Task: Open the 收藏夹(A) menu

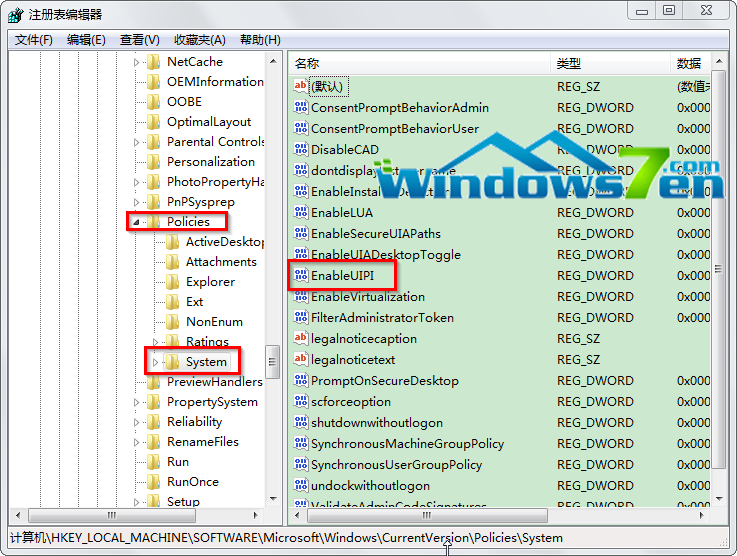Action: [200, 39]
